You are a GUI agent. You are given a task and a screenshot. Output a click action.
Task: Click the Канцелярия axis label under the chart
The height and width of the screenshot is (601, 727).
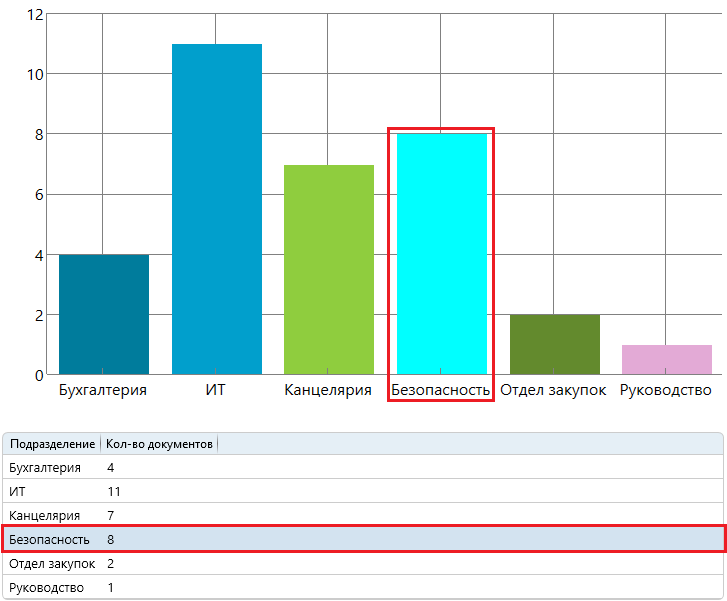coord(328,390)
